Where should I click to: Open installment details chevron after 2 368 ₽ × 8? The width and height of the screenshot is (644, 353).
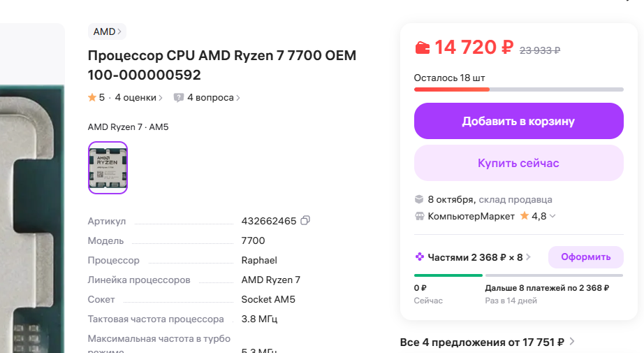click(x=528, y=257)
